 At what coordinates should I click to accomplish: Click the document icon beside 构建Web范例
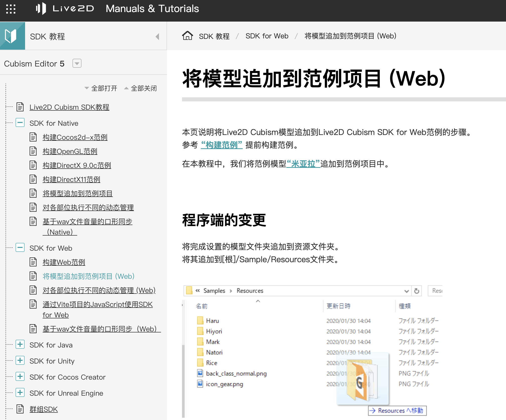[x=33, y=262]
